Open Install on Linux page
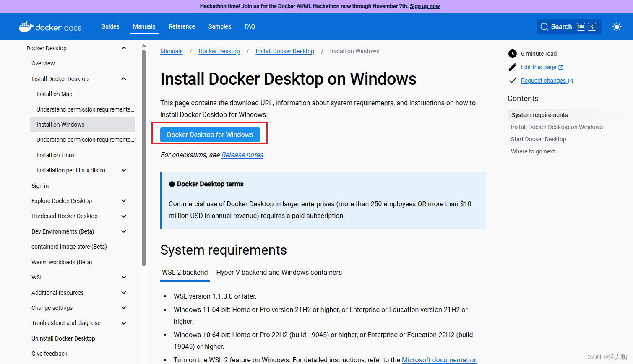 point(56,155)
